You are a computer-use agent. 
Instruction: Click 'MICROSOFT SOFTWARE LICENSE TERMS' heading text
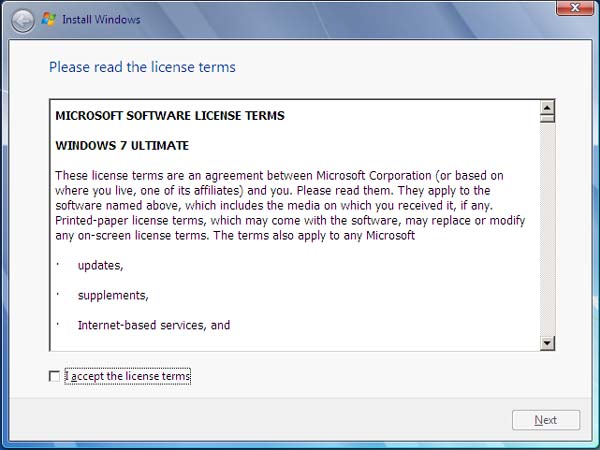[x=170, y=116]
